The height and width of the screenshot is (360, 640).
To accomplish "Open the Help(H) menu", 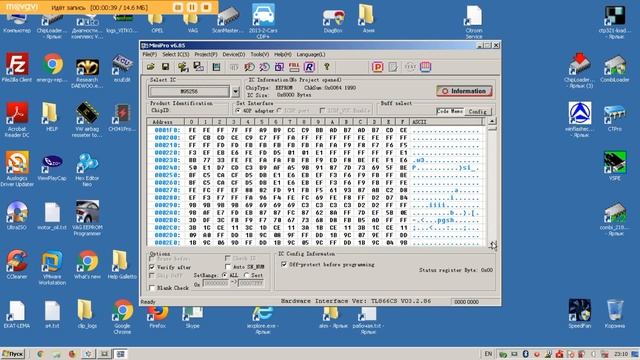I will 282,54.
